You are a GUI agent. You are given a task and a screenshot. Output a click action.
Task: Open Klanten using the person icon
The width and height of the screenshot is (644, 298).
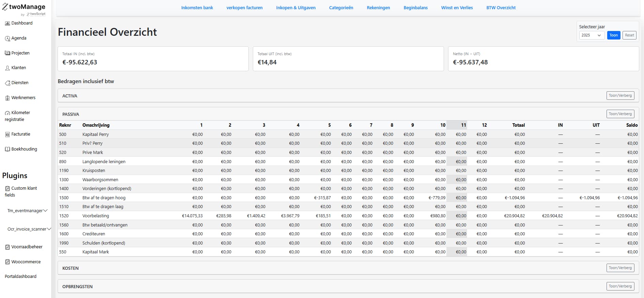pyautogui.click(x=7, y=68)
